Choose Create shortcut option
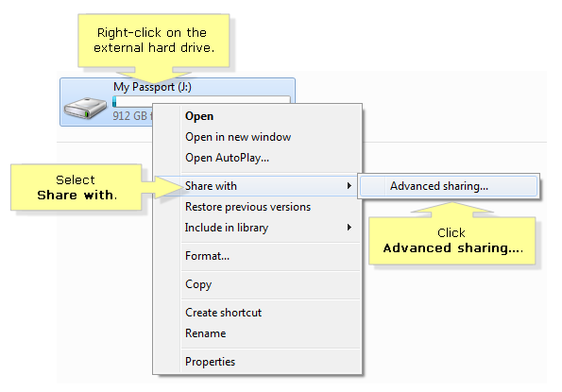Viewport: 562px width, 392px height. tap(223, 313)
